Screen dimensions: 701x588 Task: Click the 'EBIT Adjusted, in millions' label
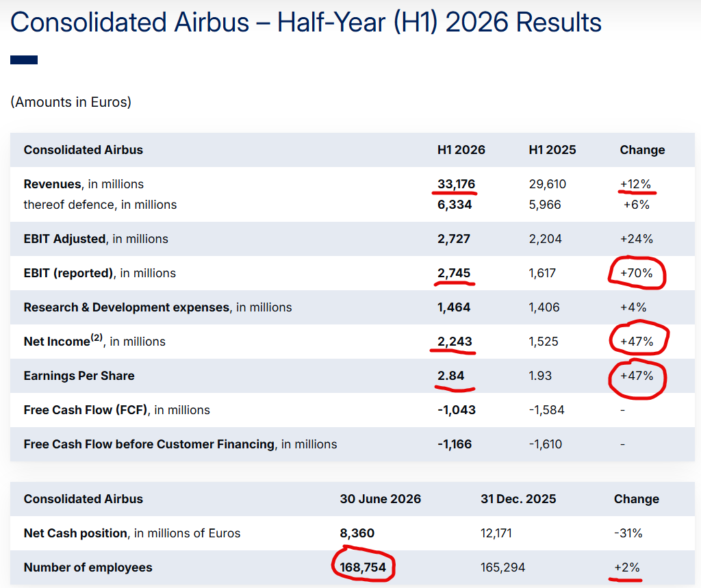click(x=96, y=239)
